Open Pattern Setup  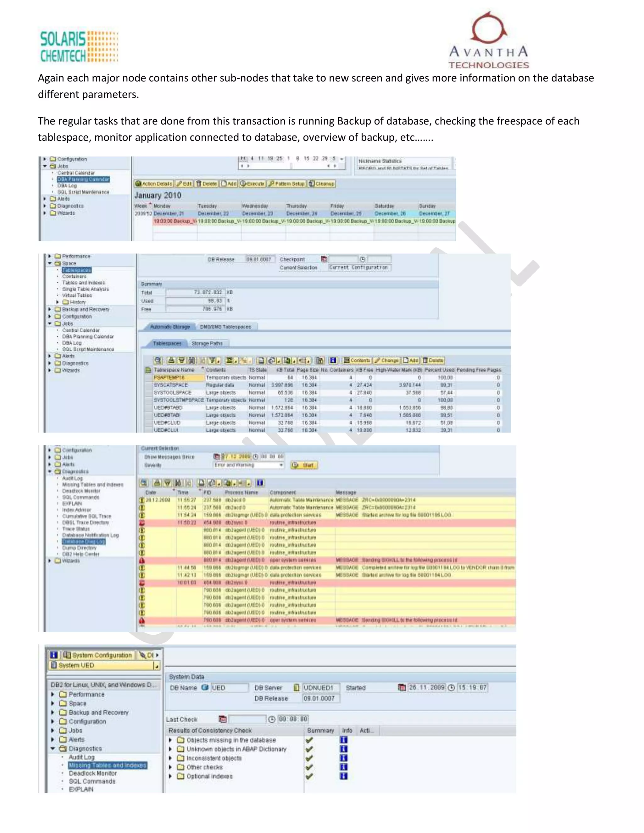pyautogui.click(x=286, y=184)
